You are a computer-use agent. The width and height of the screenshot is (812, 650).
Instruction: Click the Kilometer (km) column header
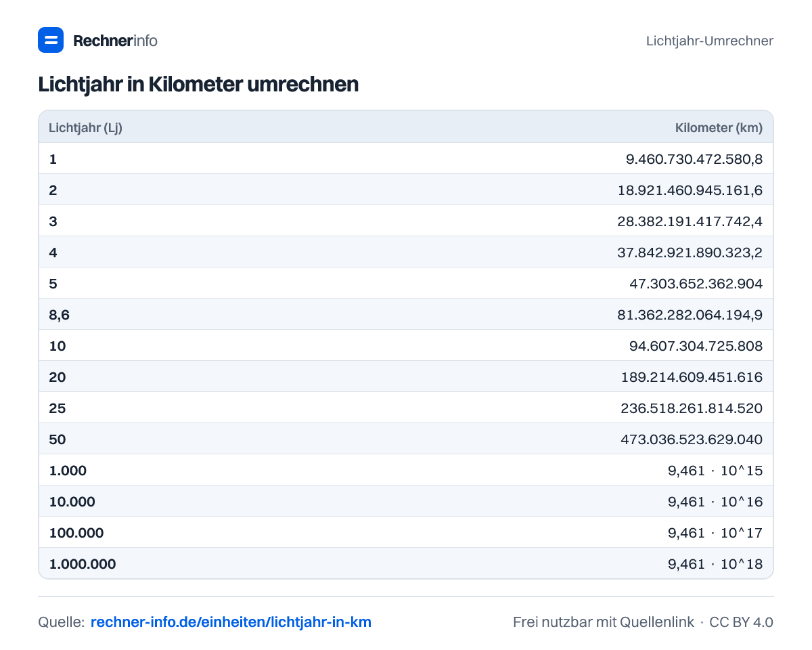tap(719, 127)
